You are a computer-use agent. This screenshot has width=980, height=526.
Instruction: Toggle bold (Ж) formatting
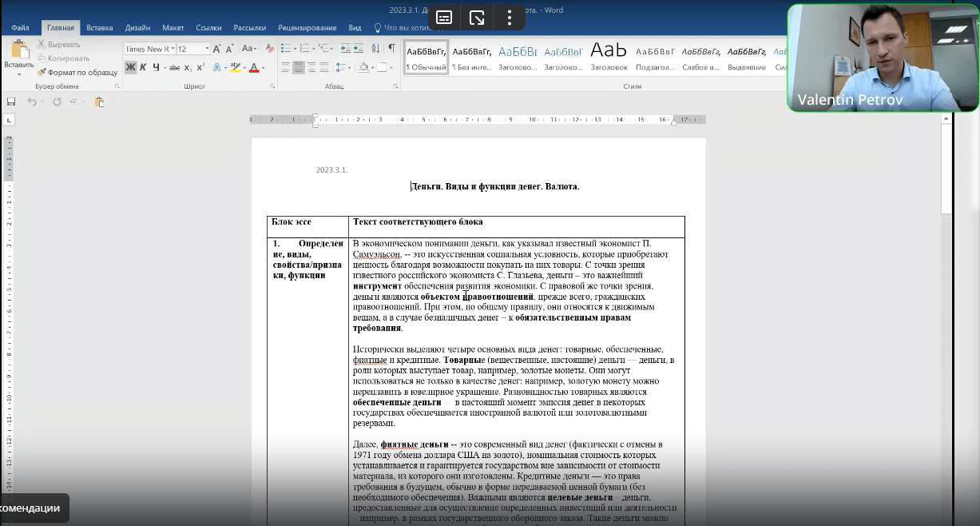click(x=131, y=68)
